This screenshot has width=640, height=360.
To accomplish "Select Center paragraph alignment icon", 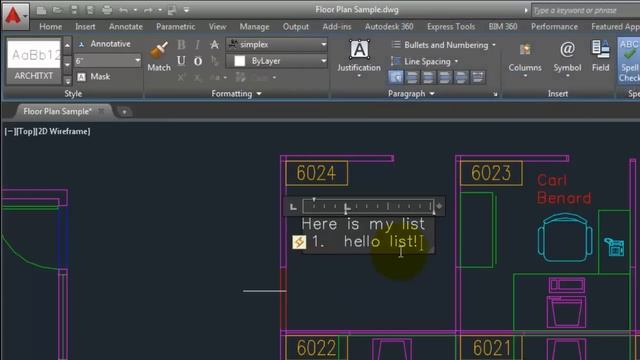I will pyautogui.click(x=429, y=77).
